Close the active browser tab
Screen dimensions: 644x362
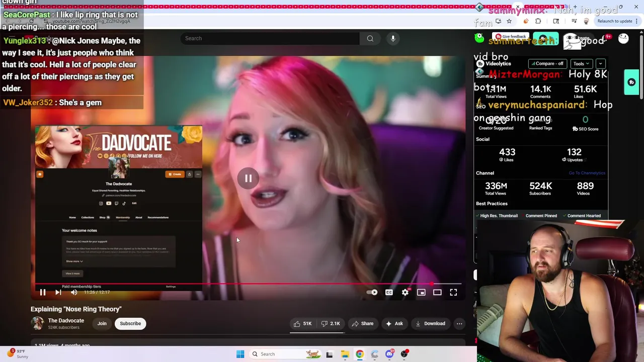pos(518,7)
